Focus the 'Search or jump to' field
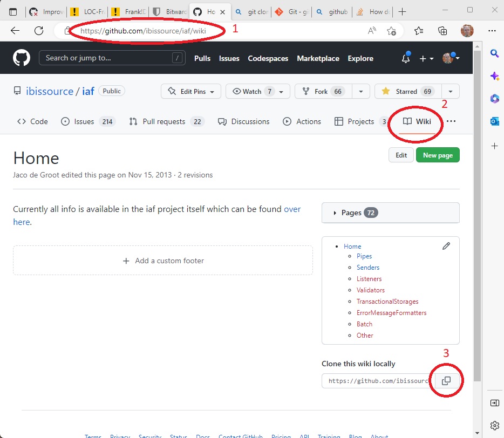Screen dimensions: 504x438 pos(112,58)
